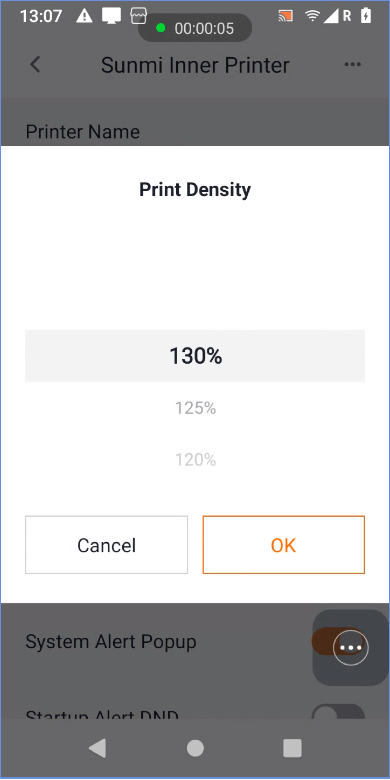Tap the Android back navigation triangle
This screenshot has width=390, height=780.
98,748
